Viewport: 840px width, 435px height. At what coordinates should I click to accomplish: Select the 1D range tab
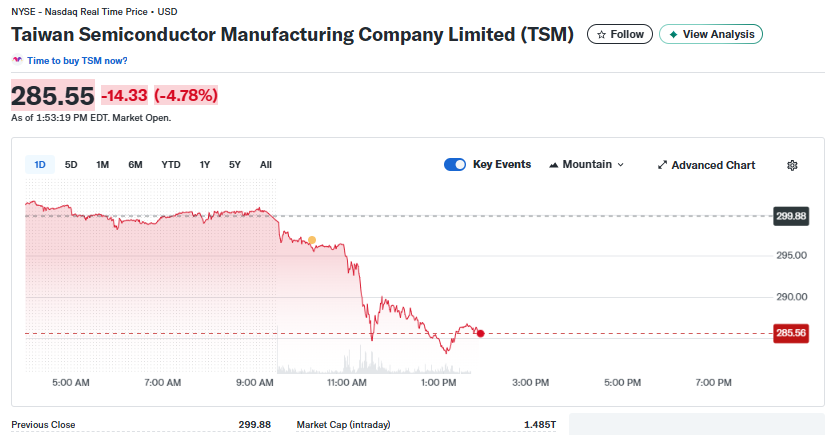40,165
